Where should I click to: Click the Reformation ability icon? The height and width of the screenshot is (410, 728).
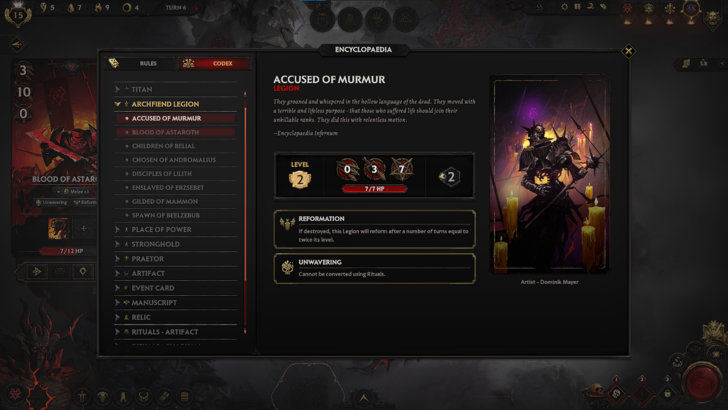point(287,224)
